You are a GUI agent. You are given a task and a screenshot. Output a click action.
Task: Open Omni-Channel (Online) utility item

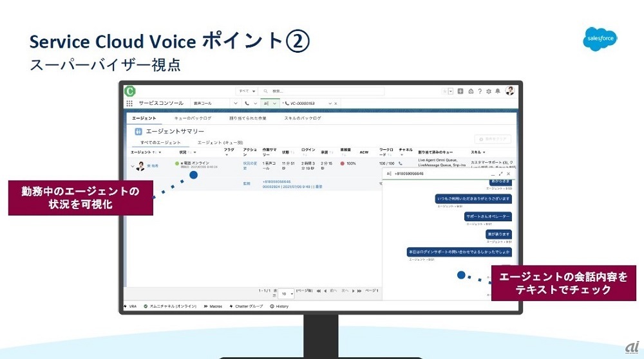[170, 306]
